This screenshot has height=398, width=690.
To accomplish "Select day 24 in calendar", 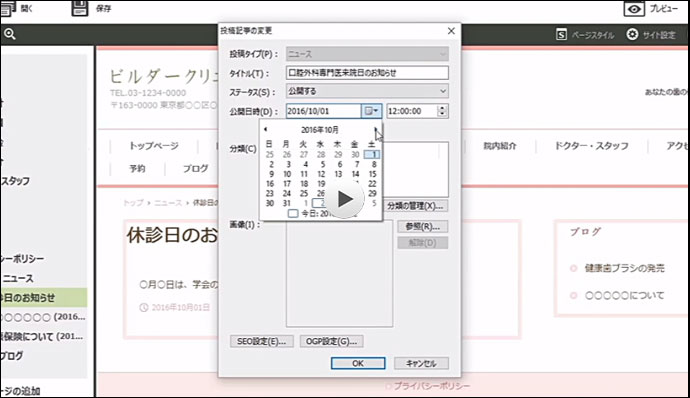I will coord(287,193).
